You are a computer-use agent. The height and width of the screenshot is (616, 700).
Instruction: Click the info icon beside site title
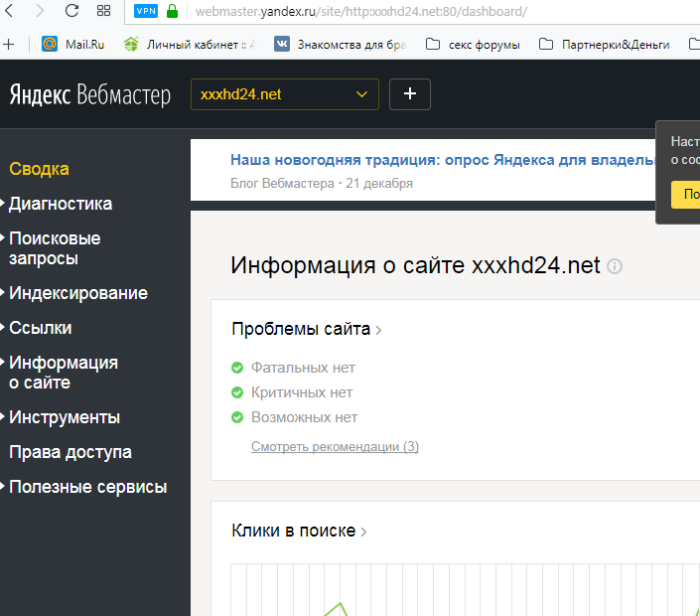point(615,266)
